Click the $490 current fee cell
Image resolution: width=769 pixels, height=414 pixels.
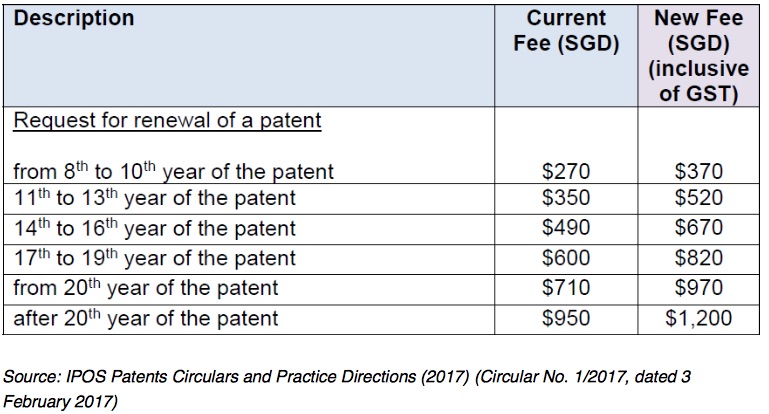coord(566,229)
